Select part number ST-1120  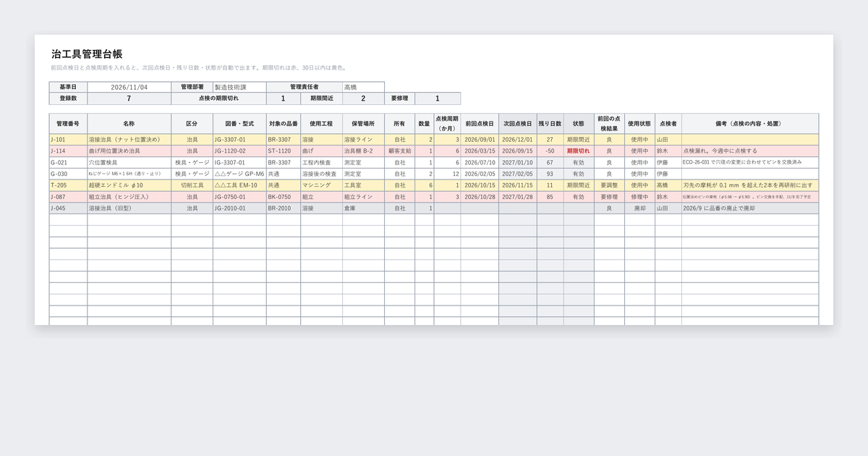pos(283,151)
